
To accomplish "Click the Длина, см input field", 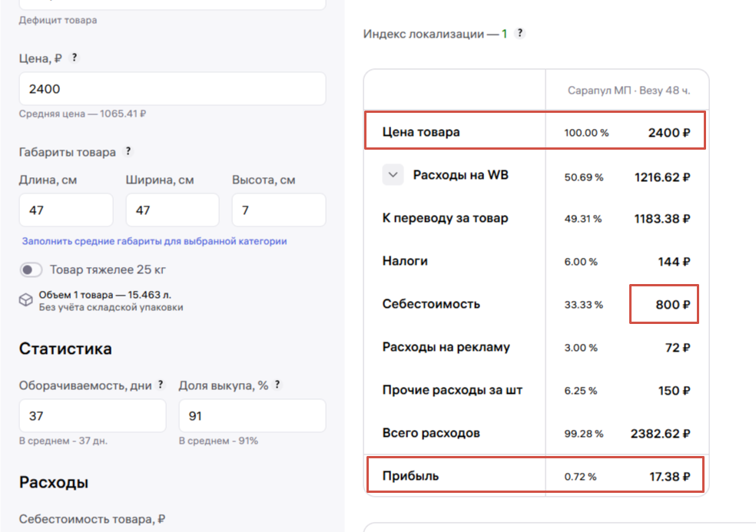I will tap(65, 210).
